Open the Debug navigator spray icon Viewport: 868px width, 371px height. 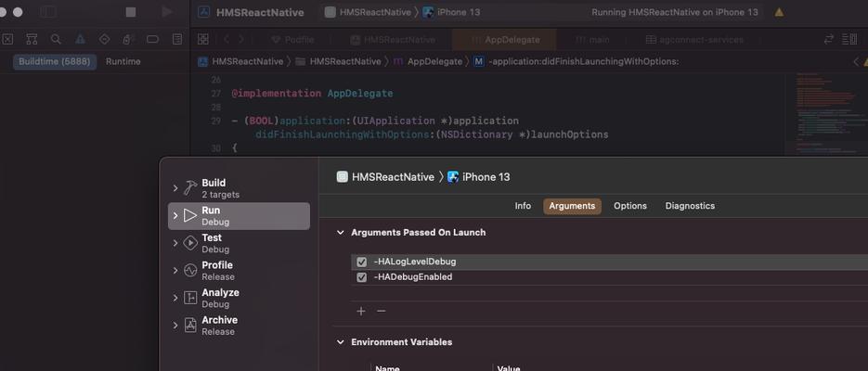pos(128,39)
